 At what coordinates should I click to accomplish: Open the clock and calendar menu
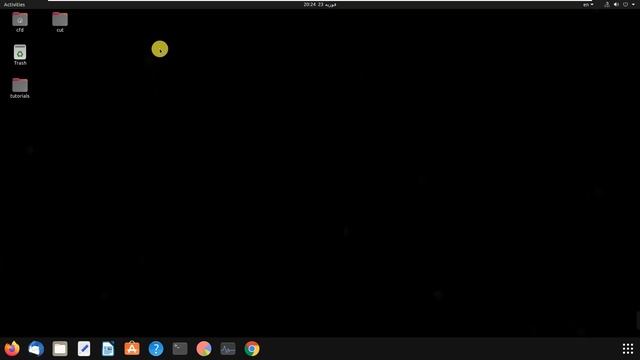320,4
